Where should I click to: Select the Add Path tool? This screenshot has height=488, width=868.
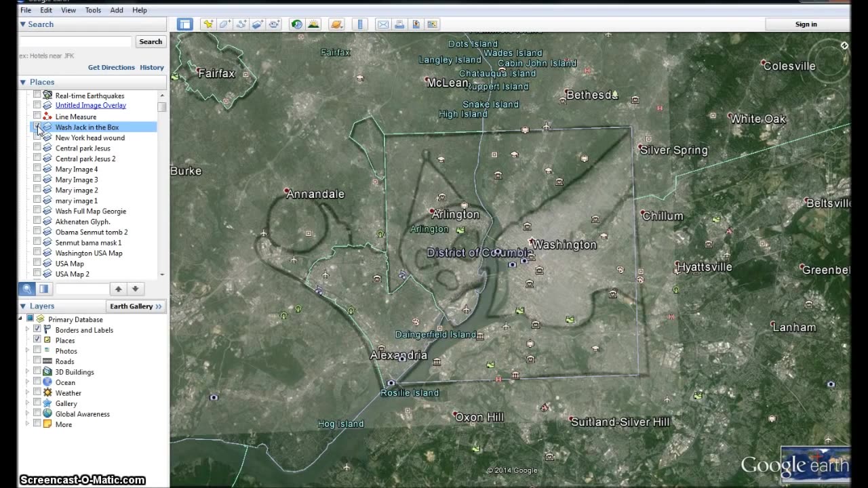point(241,24)
